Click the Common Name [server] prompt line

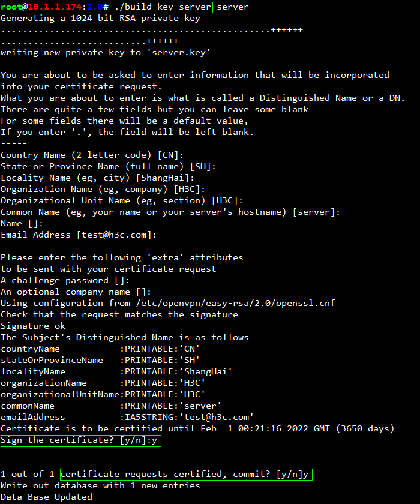170,212
